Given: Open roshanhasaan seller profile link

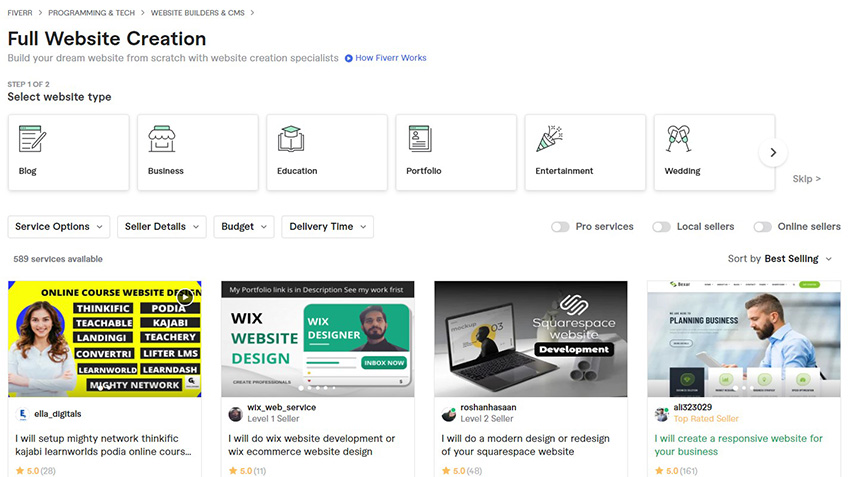Looking at the screenshot, I should pos(488,407).
